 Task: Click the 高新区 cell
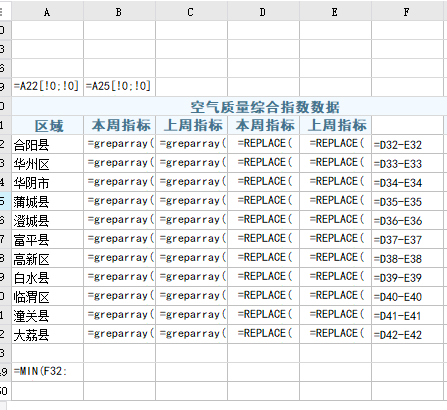click(47, 258)
